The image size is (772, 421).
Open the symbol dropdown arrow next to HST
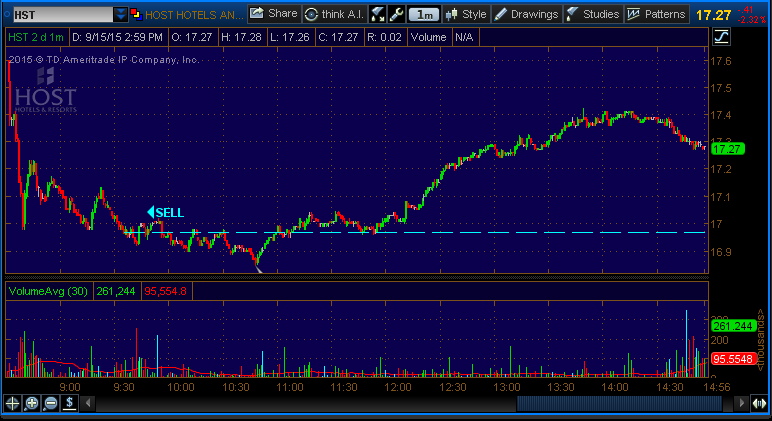121,15
